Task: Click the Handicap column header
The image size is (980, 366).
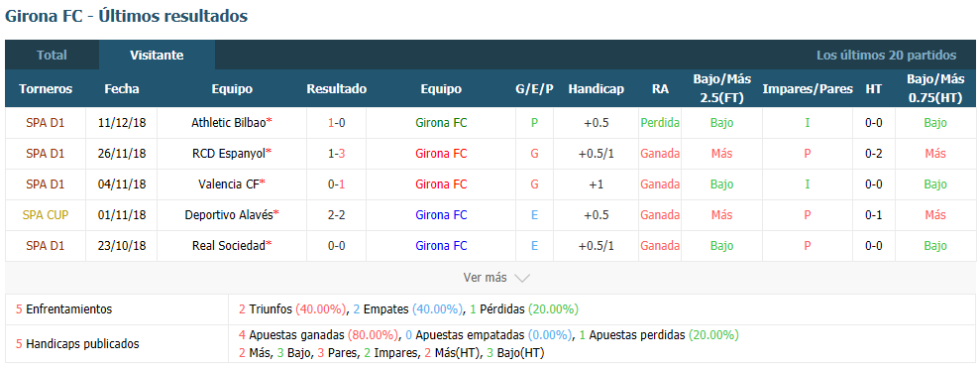Action: (x=597, y=89)
